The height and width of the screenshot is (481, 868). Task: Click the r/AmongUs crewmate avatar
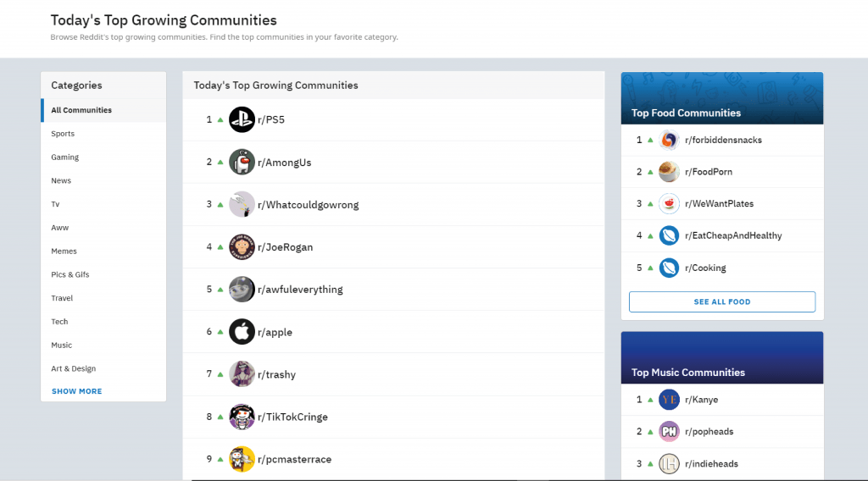(x=242, y=162)
